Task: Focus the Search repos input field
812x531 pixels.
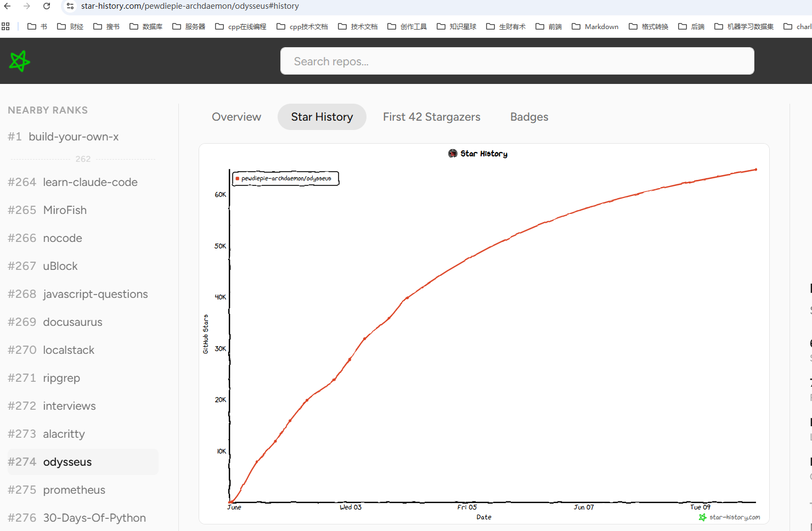Action: 517,61
